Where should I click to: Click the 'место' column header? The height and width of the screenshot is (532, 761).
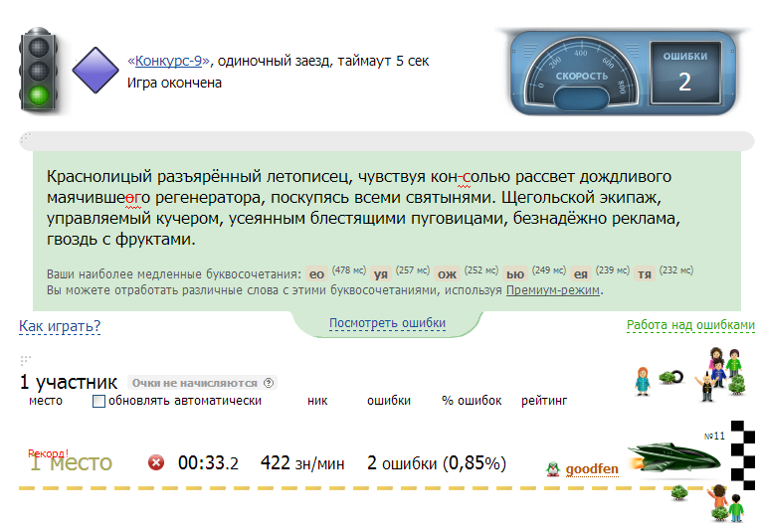(46, 401)
